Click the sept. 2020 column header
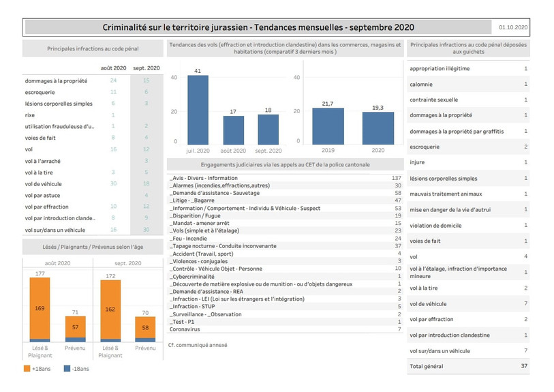Viewport: 554px width, 392px height. [147, 68]
